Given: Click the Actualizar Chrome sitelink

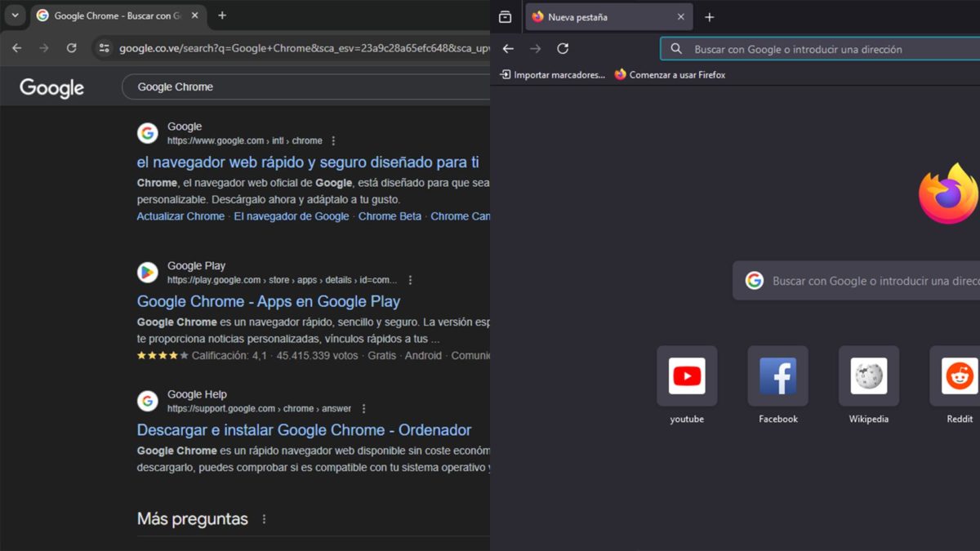Looking at the screenshot, I should coord(180,216).
